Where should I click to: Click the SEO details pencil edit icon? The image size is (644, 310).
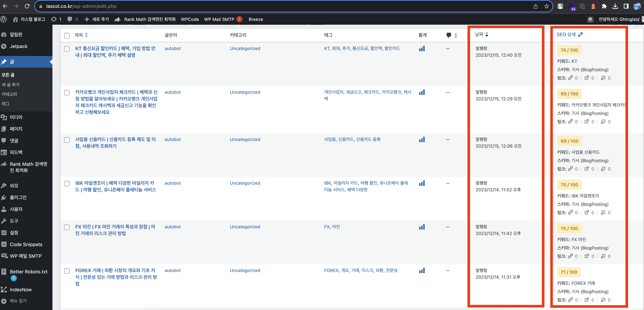click(580, 34)
